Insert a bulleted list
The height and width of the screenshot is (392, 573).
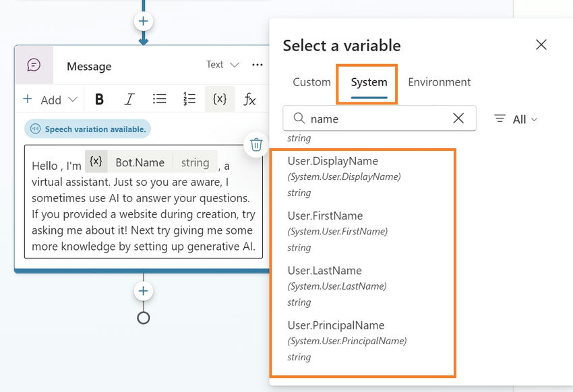coord(159,100)
